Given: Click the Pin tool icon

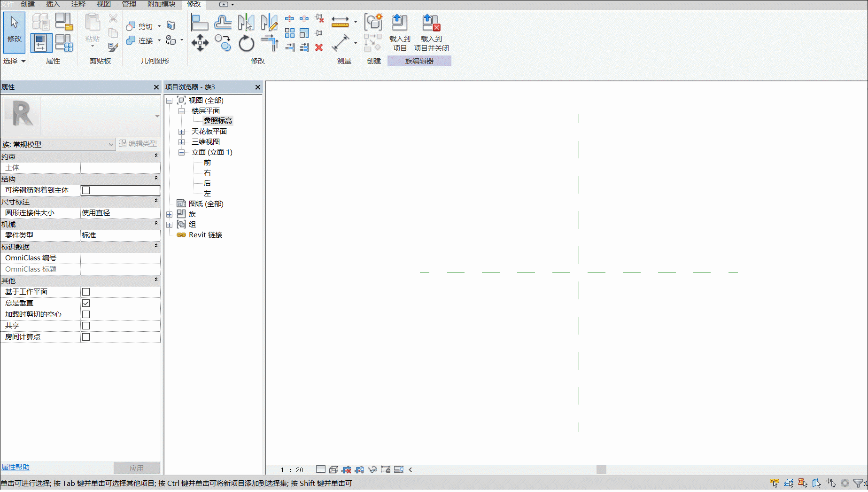Looking at the screenshot, I should (x=319, y=33).
